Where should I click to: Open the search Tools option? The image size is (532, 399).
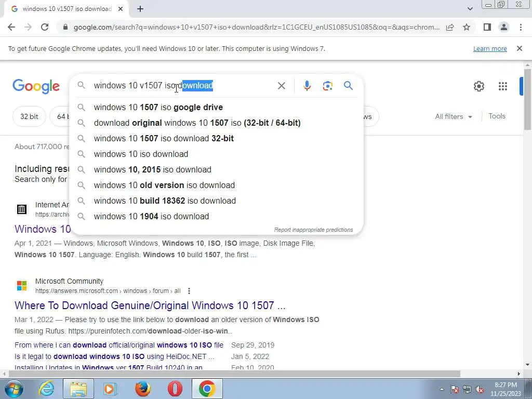pyautogui.click(x=497, y=116)
